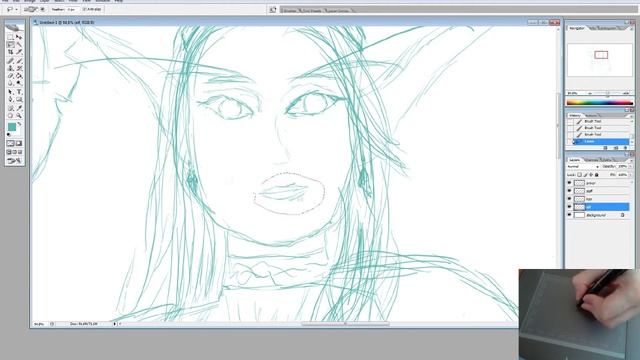The height and width of the screenshot is (360, 640).
Task: Switch to the Histogram tab
Action: (x=608, y=28)
